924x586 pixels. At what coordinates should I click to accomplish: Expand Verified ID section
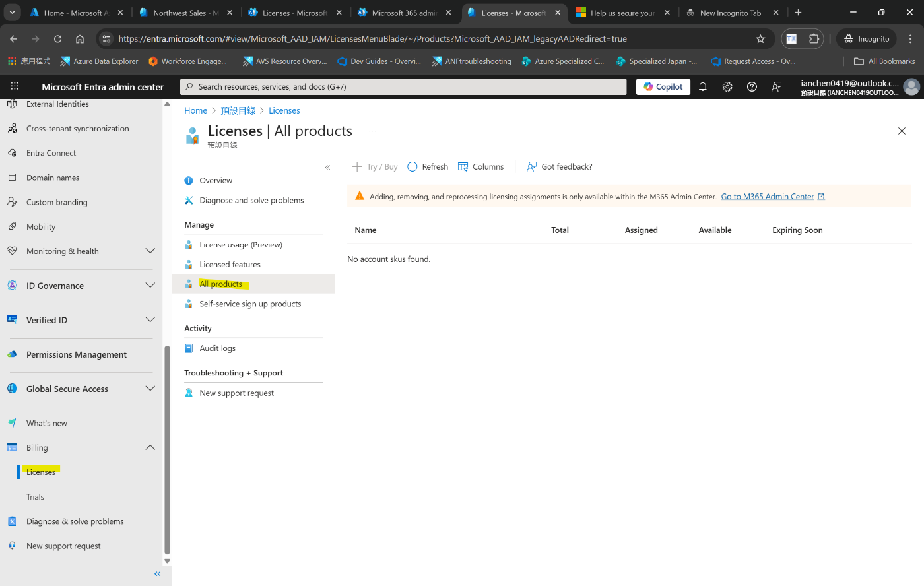pos(150,320)
